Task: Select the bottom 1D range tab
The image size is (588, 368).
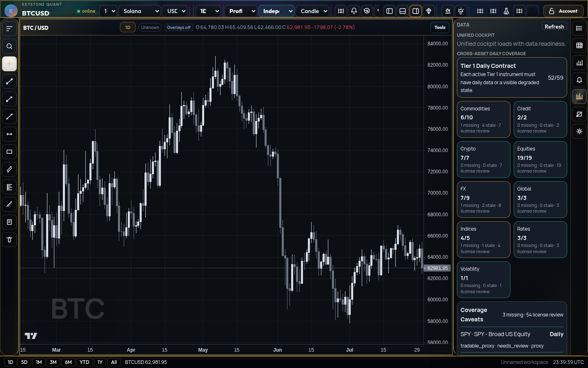Action: [11, 362]
